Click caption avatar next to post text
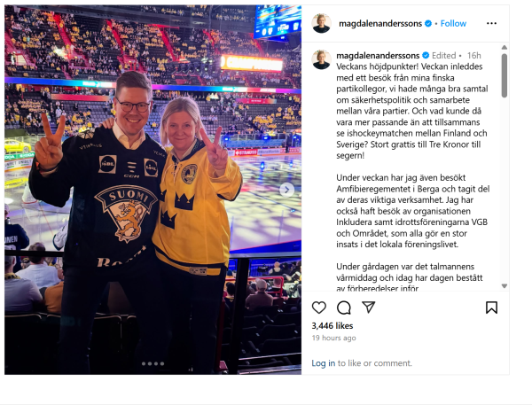This screenshot has height=405, width=532. click(321, 59)
